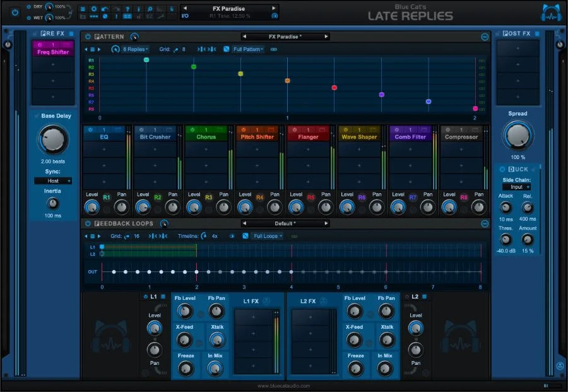Viewport: 568px width, 392px height.
Task: Click the PATTERN mix knob icon
Action: point(134,37)
